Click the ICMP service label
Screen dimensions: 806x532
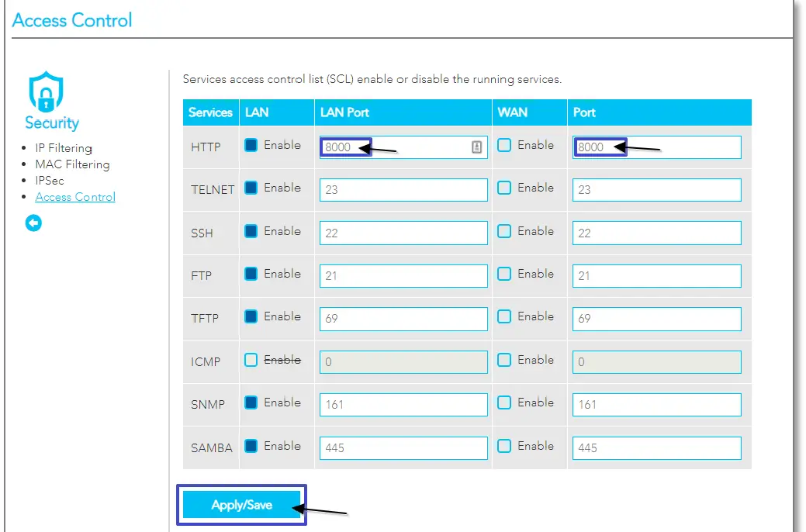(205, 361)
